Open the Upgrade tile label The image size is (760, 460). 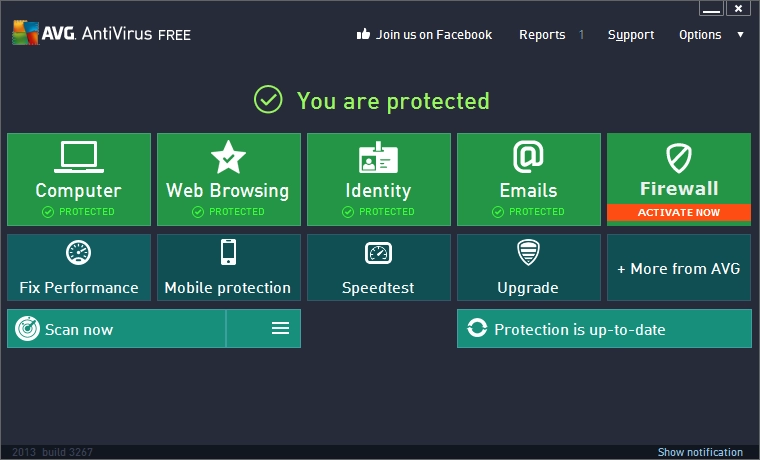528,288
